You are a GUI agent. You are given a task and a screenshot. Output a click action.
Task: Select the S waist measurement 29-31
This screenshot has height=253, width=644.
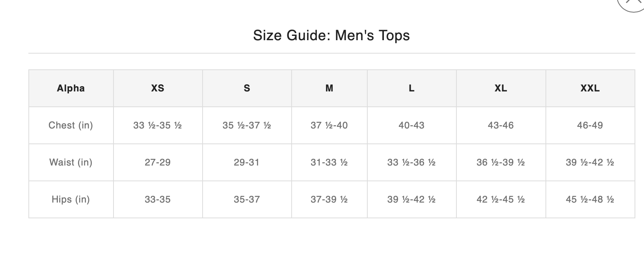(247, 162)
